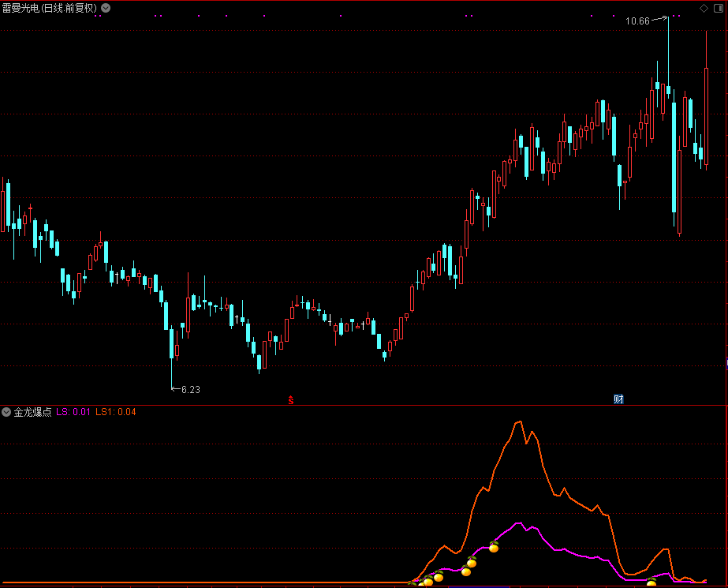Click the red S marker under the chart
The height and width of the screenshot is (588, 728).
pyautogui.click(x=290, y=400)
